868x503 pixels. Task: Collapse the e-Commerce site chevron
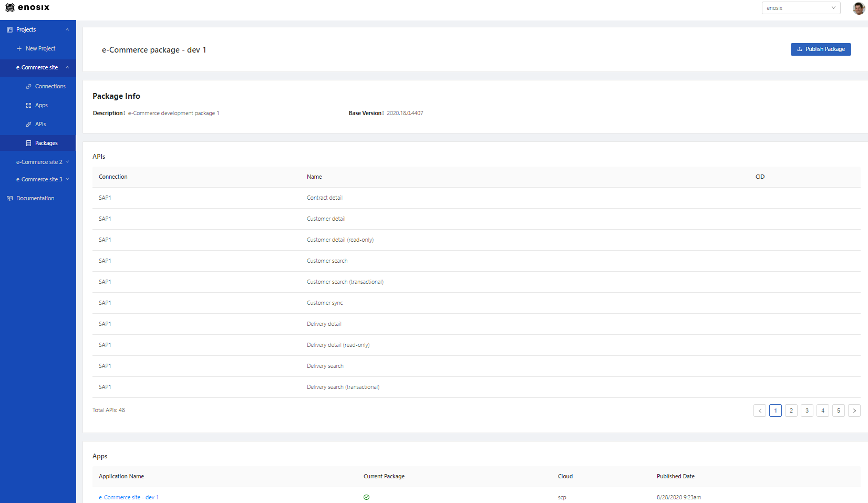point(67,67)
